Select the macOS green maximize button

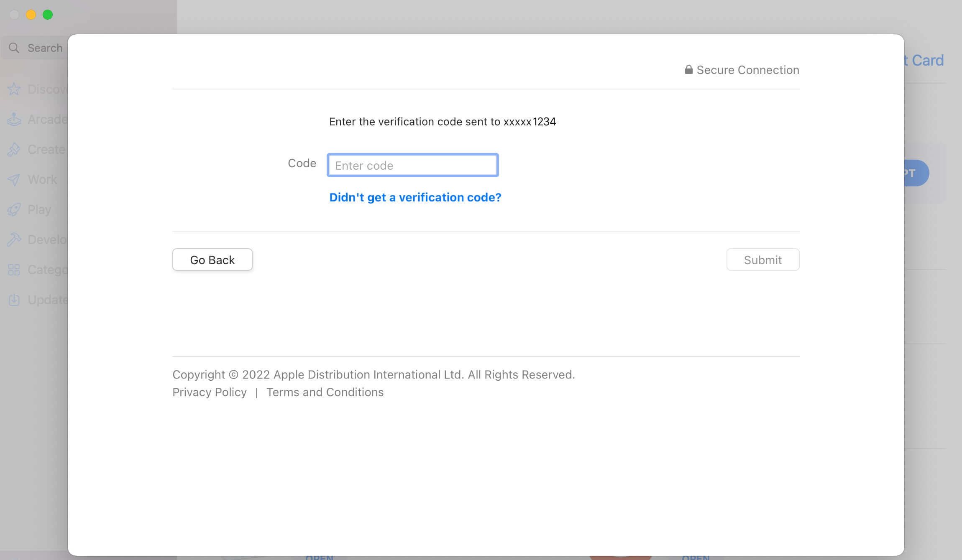tap(47, 14)
